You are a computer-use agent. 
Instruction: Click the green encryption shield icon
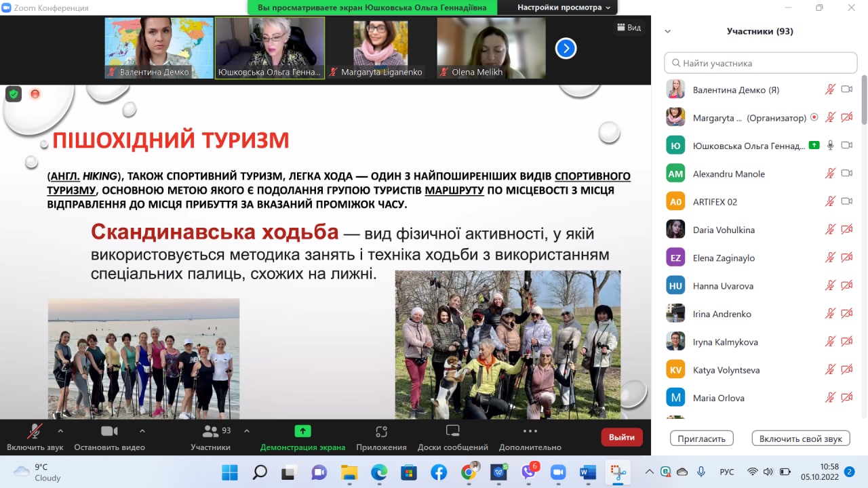click(x=14, y=94)
